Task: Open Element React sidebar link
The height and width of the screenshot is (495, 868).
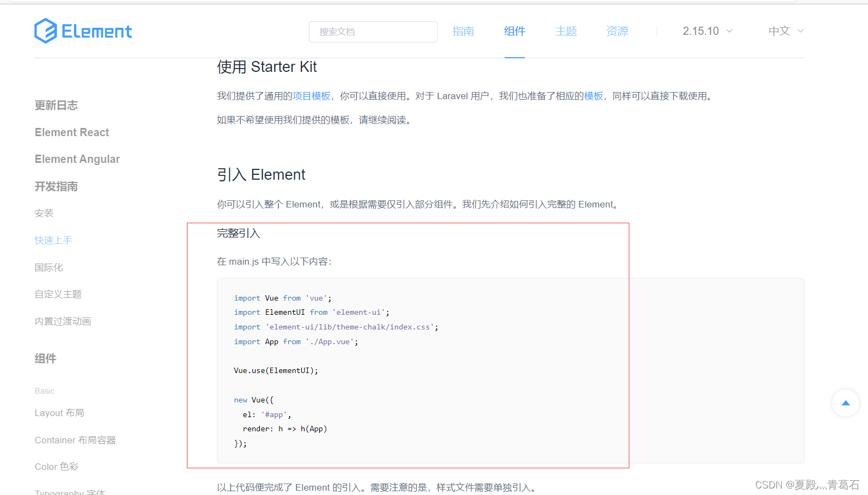Action: tap(72, 132)
